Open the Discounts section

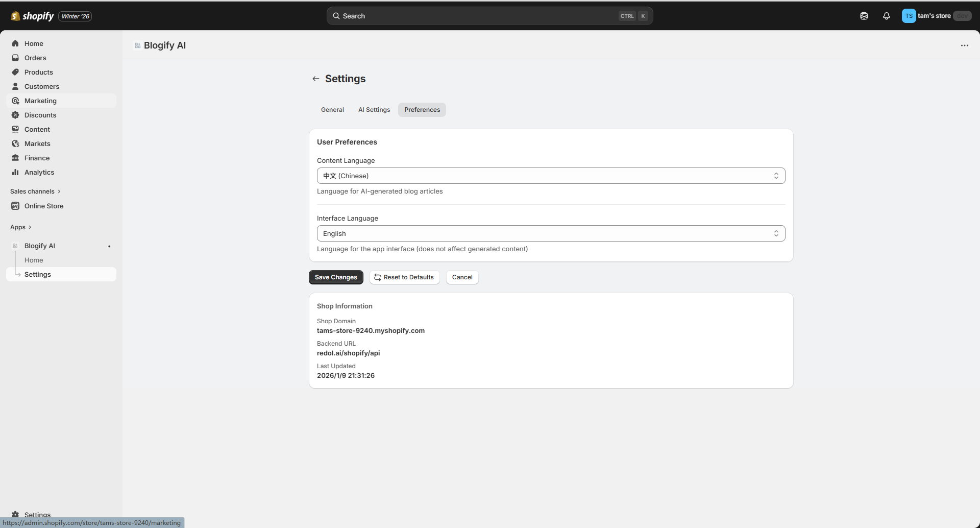[x=40, y=115]
